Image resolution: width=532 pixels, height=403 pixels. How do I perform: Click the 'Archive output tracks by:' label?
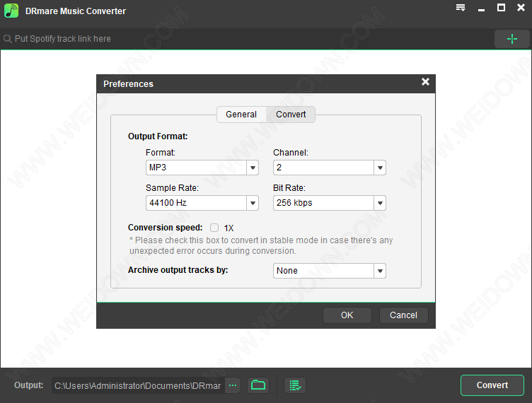point(178,270)
